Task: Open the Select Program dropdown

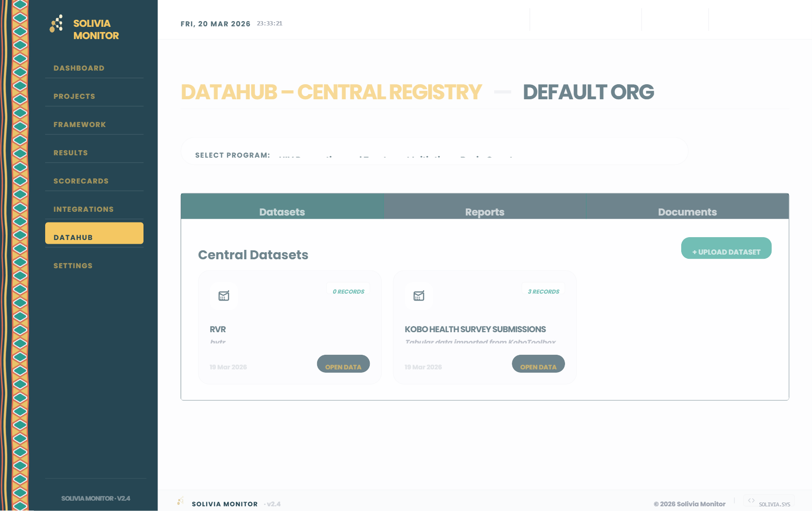Action: click(433, 155)
